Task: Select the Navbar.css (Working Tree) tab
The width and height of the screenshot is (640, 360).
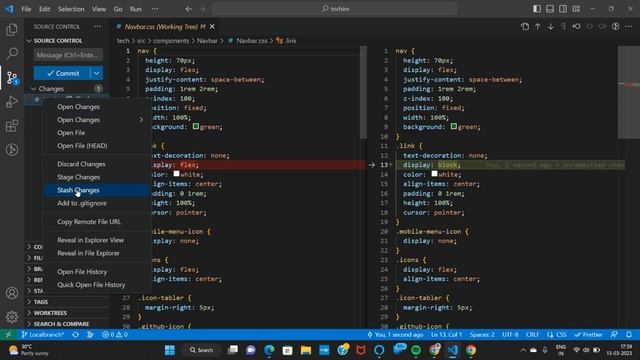Action: coord(164,27)
